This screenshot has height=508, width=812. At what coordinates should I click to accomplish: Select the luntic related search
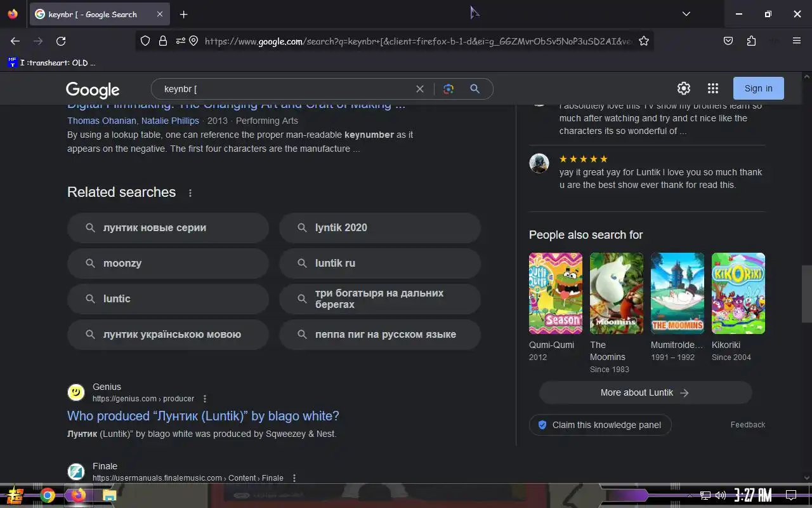click(168, 298)
